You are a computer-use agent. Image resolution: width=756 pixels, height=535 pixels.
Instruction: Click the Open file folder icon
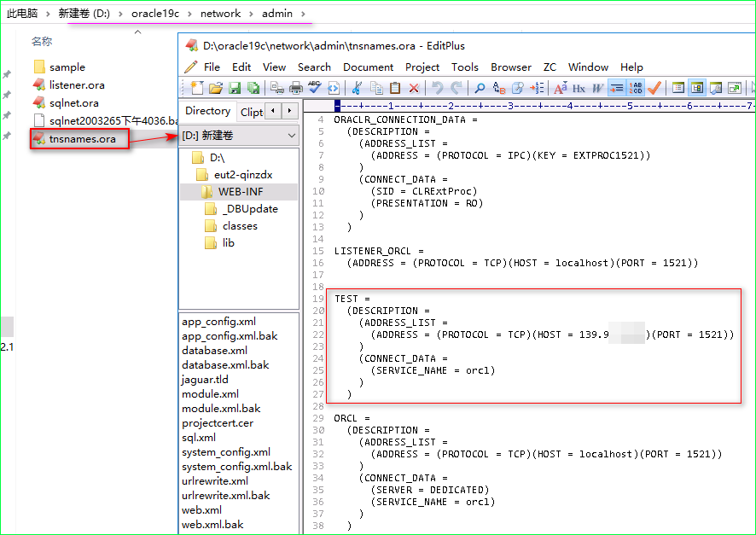pos(216,88)
